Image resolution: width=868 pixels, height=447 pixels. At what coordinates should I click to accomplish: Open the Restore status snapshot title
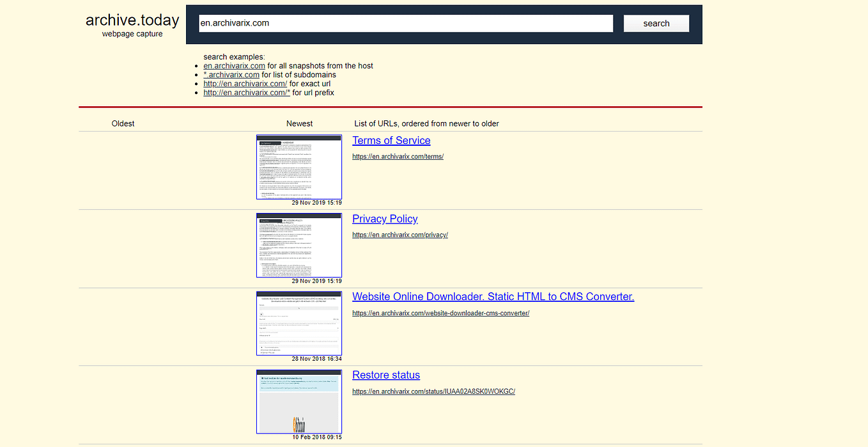pos(386,375)
